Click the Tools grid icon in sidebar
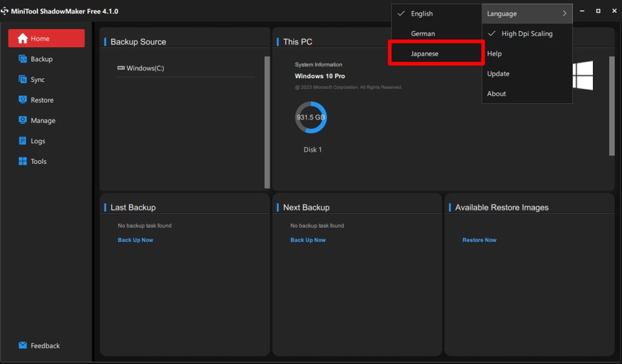This screenshot has height=364, width=622. point(22,161)
